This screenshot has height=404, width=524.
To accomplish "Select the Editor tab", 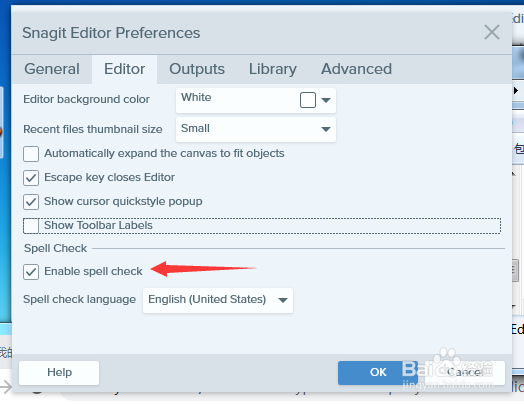I will tap(124, 69).
